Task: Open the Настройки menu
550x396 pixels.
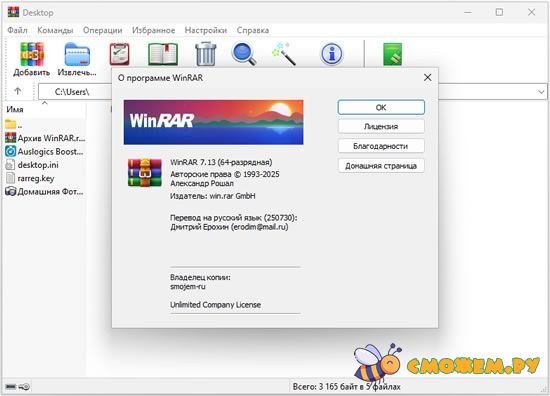Action: (x=206, y=30)
